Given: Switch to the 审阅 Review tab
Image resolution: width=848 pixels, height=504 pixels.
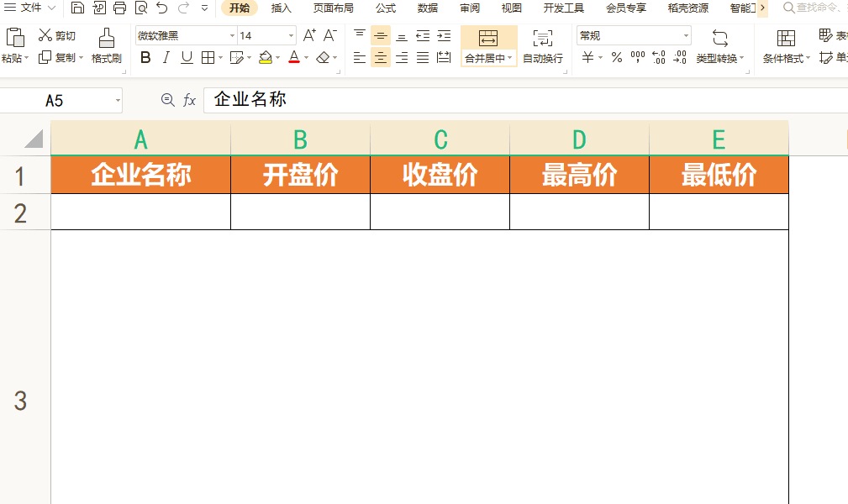Looking at the screenshot, I should point(470,8).
